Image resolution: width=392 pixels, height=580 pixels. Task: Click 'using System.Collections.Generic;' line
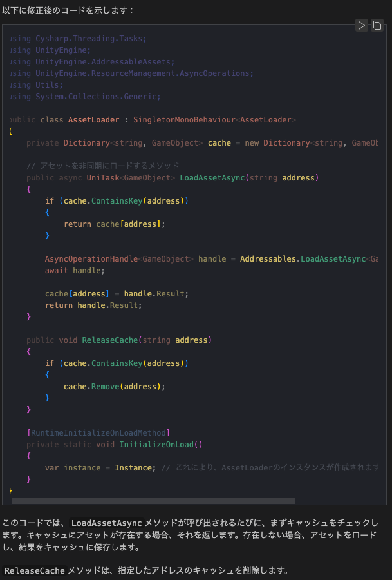coord(86,97)
